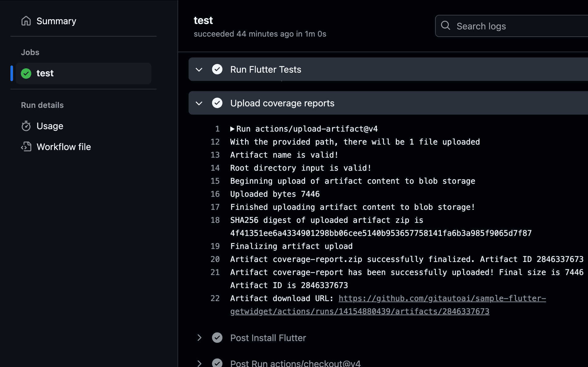Open the Usage run details
Viewport: 588px width, 367px height.
click(x=50, y=126)
